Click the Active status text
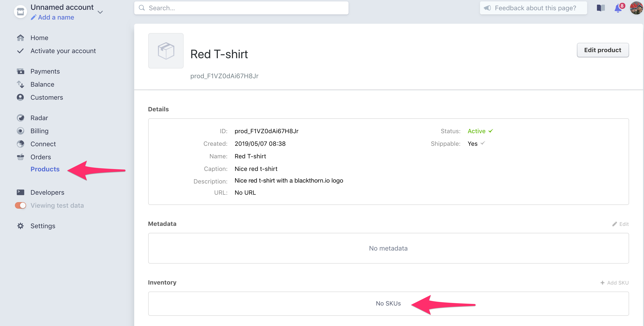 click(x=476, y=131)
